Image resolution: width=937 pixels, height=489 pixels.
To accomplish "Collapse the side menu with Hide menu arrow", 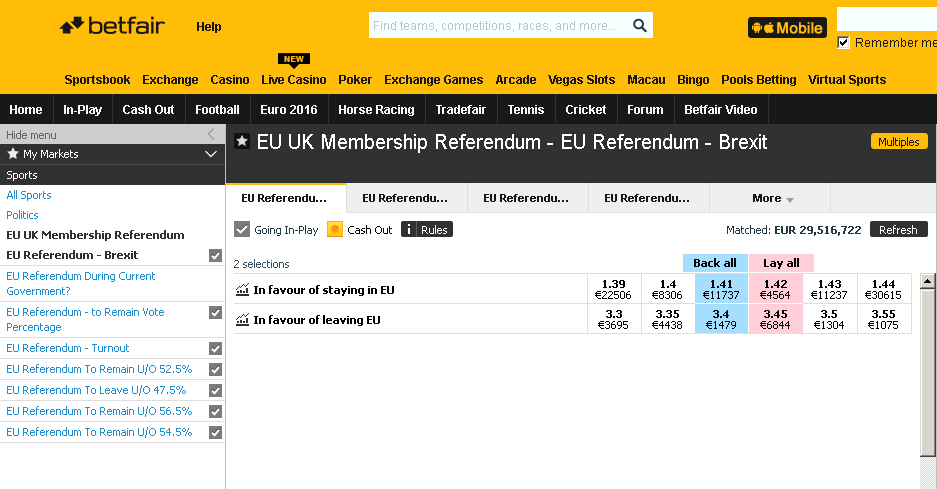I will point(210,134).
